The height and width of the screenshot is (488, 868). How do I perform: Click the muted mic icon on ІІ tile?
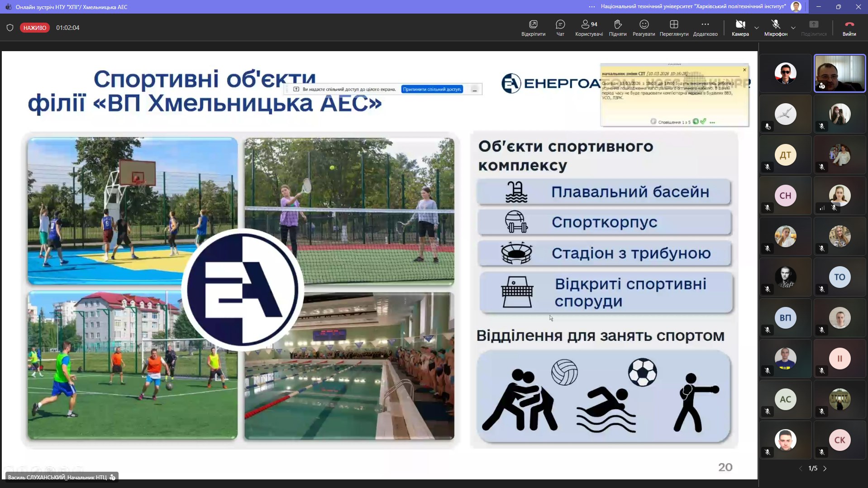[822, 371]
